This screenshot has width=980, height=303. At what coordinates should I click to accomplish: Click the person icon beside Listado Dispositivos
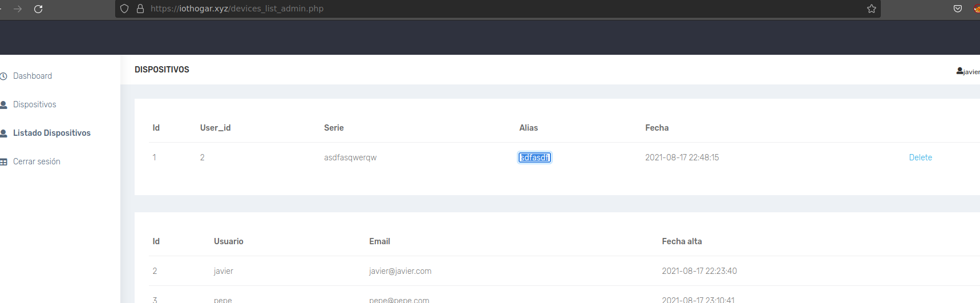coord(3,134)
